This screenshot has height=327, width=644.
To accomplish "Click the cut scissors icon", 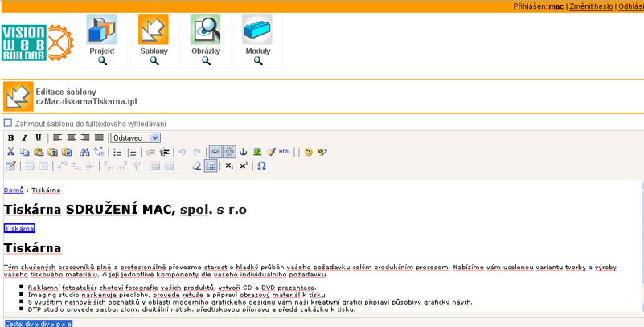I will 10,152.
